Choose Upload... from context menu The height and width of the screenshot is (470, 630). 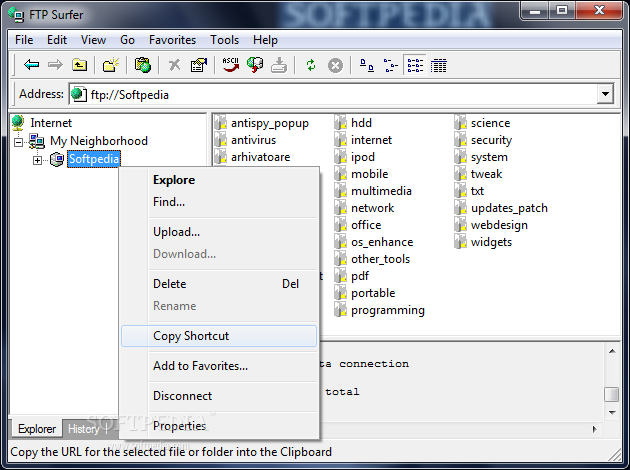point(219,232)
